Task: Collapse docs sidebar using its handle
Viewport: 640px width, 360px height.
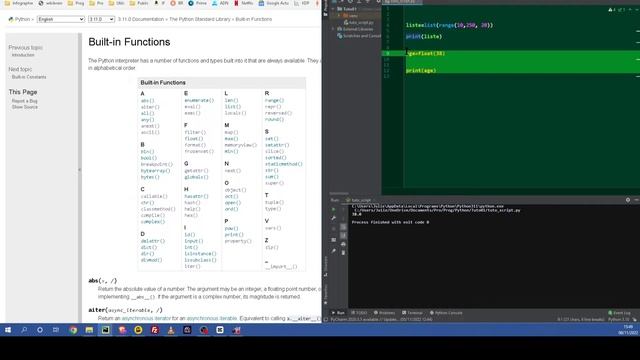Action: tap(80, 170)
